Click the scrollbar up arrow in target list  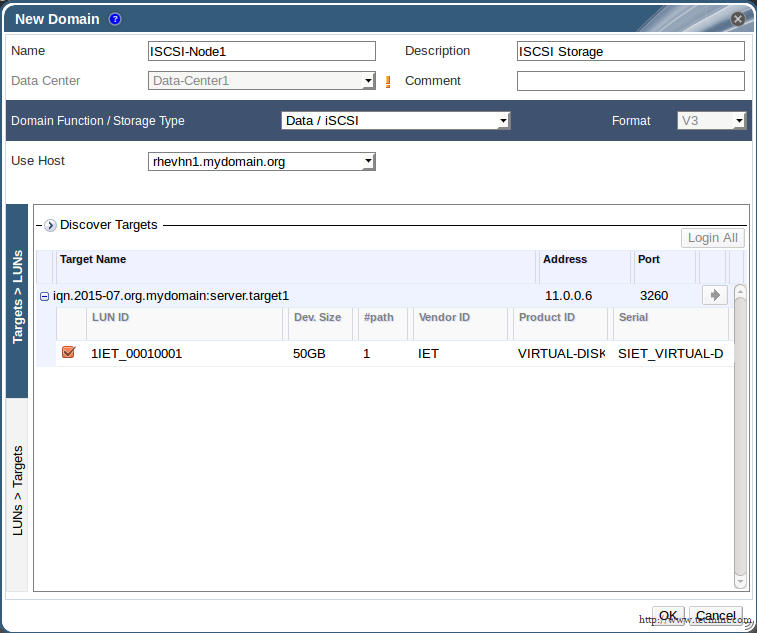click(x=740, y=292)
